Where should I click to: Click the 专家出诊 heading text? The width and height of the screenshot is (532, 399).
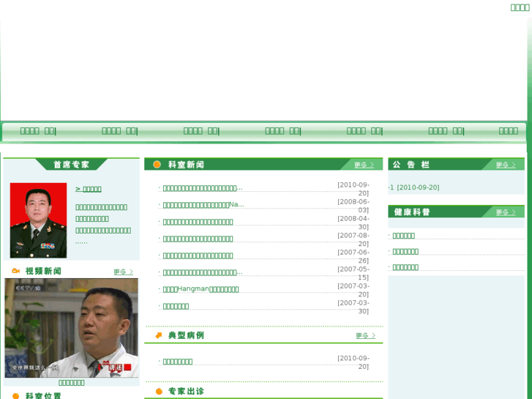186,391
